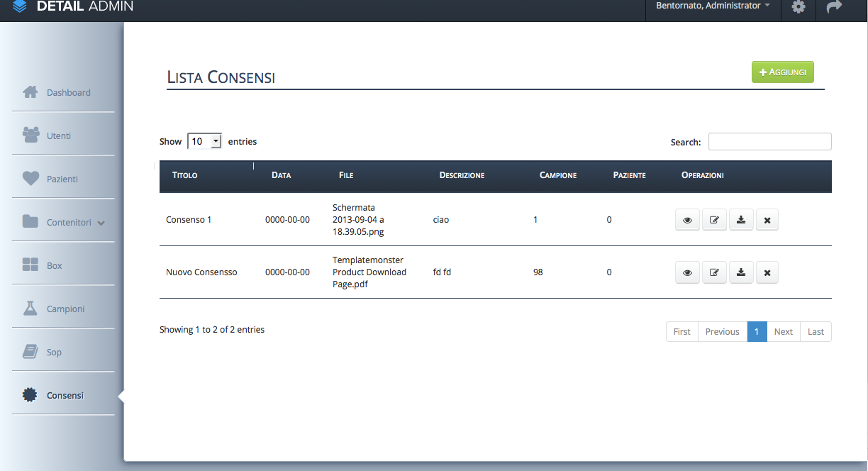
Task: Open the Campioni section
Action: 65,309
